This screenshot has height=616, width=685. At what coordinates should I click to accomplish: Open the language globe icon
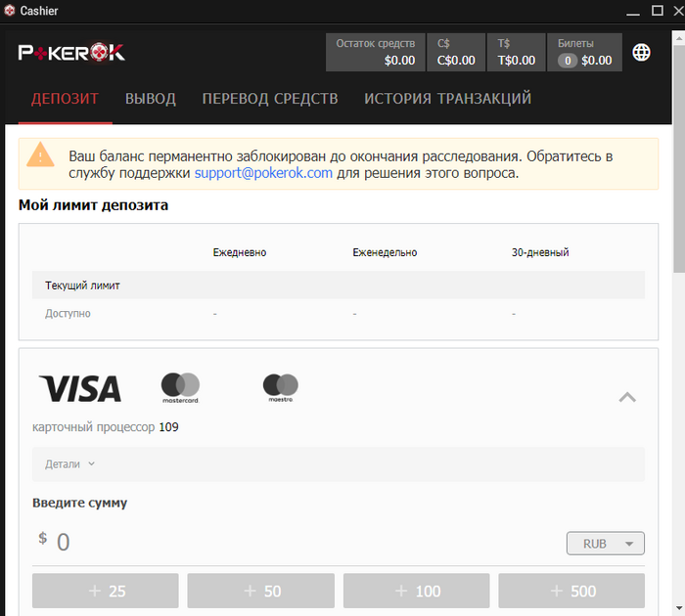[x=641, y=53]
